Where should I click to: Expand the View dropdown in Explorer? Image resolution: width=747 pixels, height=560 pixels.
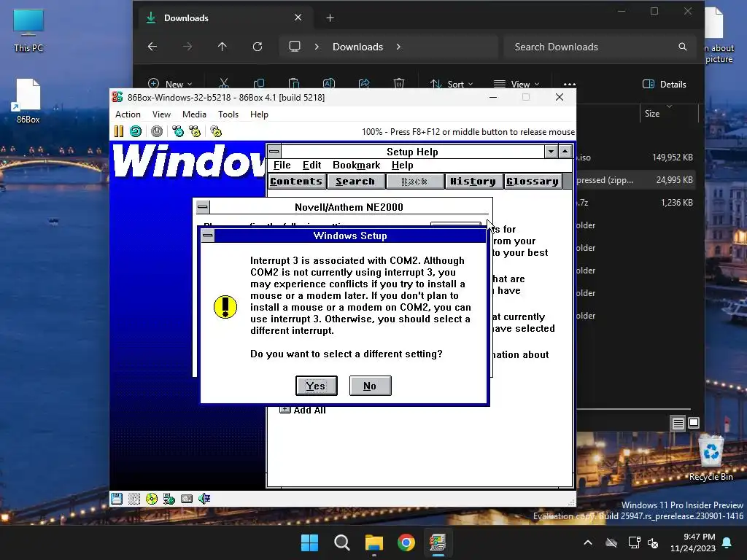tap(516, 84)
